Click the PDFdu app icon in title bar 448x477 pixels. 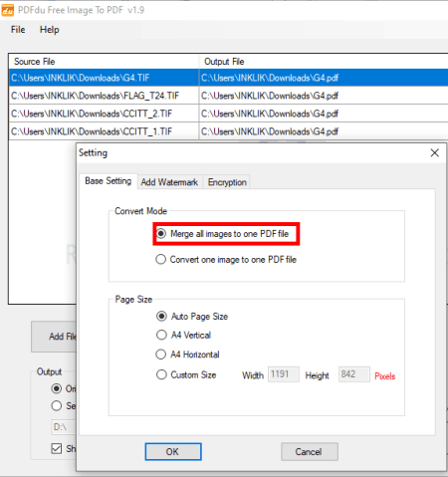click(7, 10)
